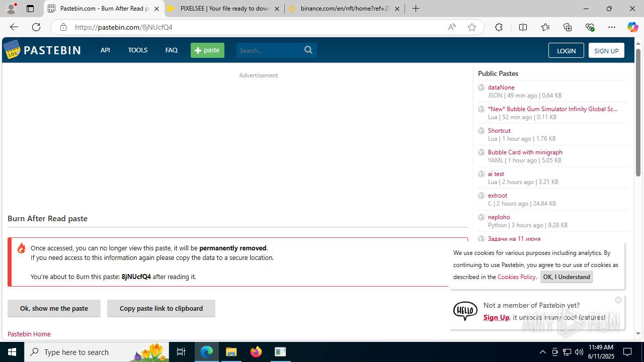Open the Favorites list icon
This screenshot has width=644, height=362.
545,27
